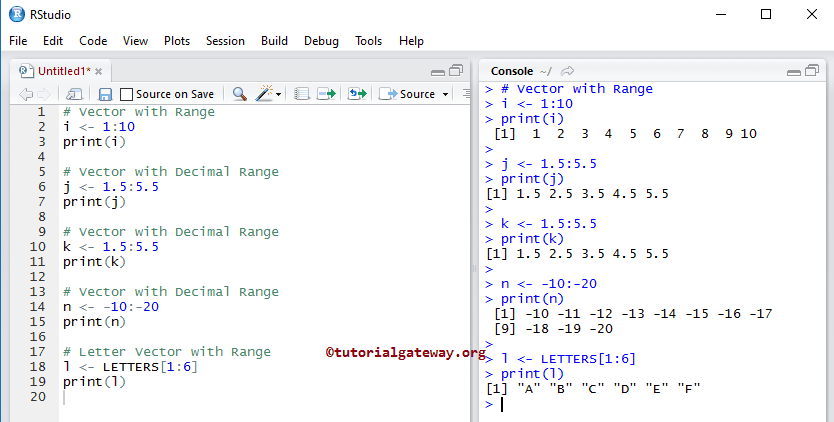
Task: Run the current line or selection
Action: 326,94
